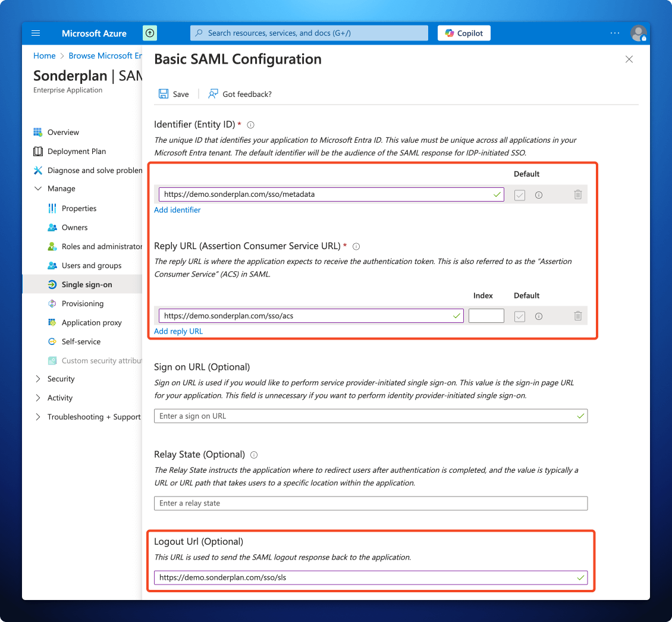
Task: Delete the identifier using the trash icon
Action: 577,194
